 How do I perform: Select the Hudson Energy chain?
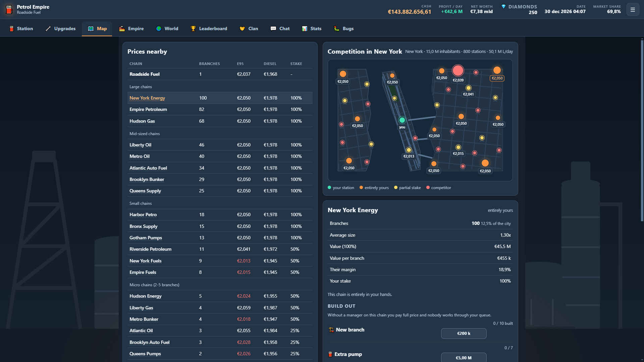click(x=146, y=296)
